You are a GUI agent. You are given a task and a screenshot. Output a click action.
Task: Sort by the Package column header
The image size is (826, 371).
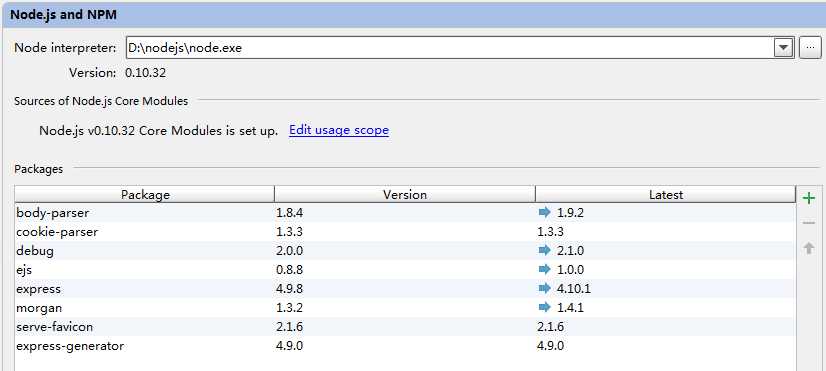coord(144,194)
